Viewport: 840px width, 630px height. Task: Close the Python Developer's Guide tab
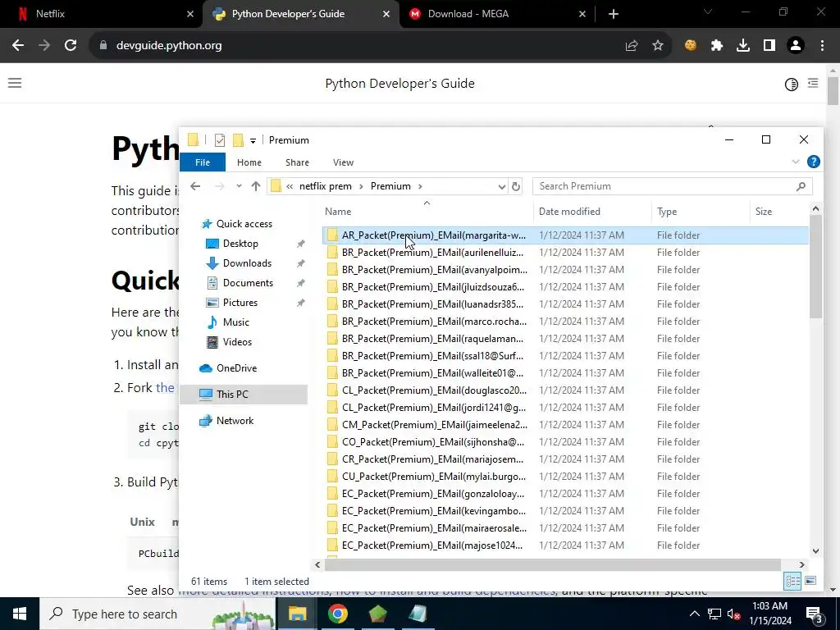(x=386, y=14)
